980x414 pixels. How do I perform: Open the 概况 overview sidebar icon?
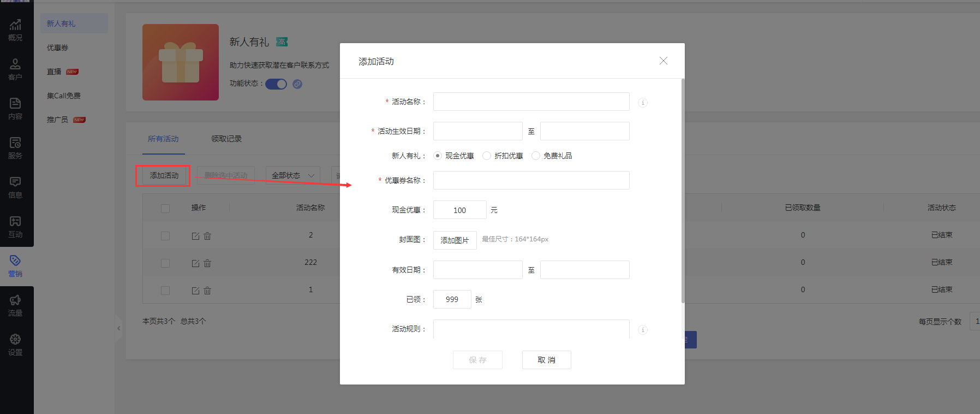pos(15,29)
